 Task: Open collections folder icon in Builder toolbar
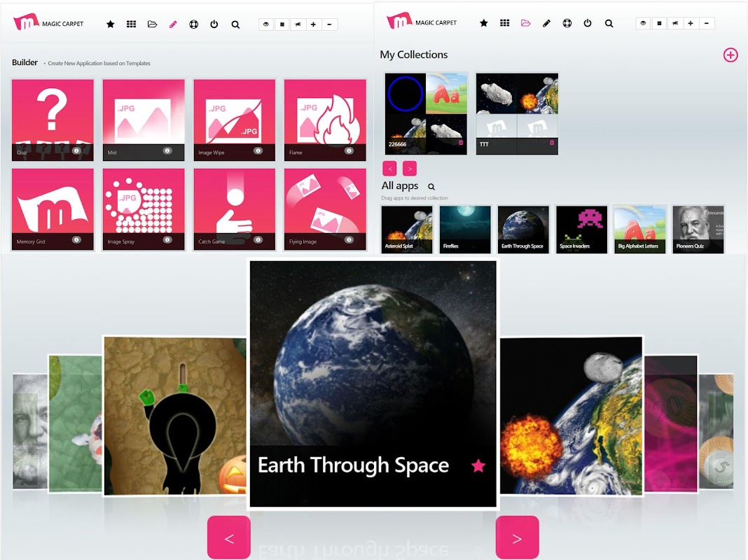tap(152, 24)
